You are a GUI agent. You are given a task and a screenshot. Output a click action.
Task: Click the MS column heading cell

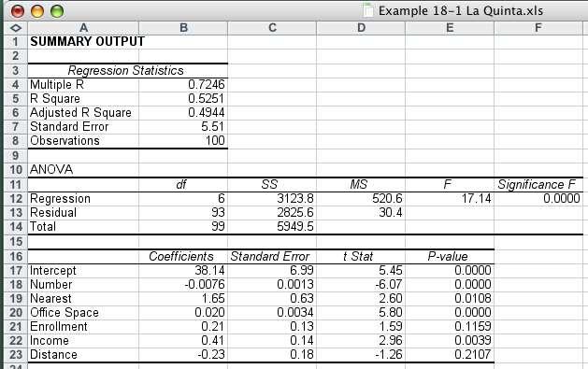pyautogui.click(x=361, y=185)
